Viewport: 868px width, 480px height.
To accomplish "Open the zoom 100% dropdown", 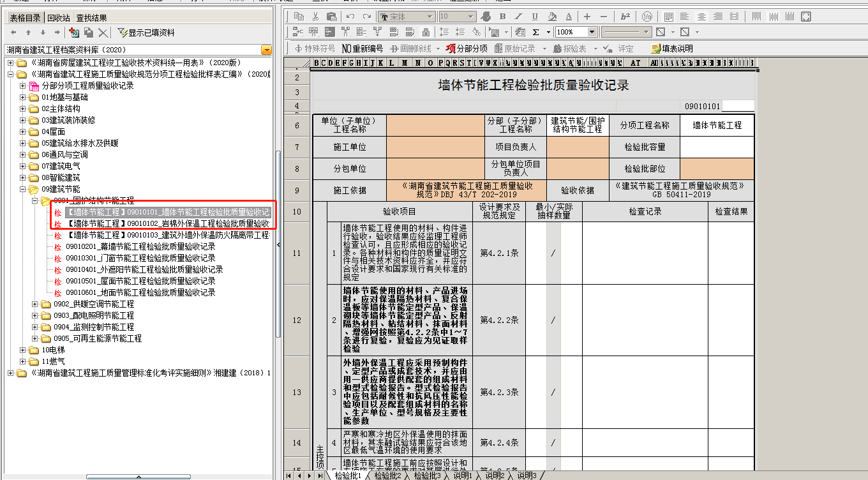I will [x=592, y=32].
